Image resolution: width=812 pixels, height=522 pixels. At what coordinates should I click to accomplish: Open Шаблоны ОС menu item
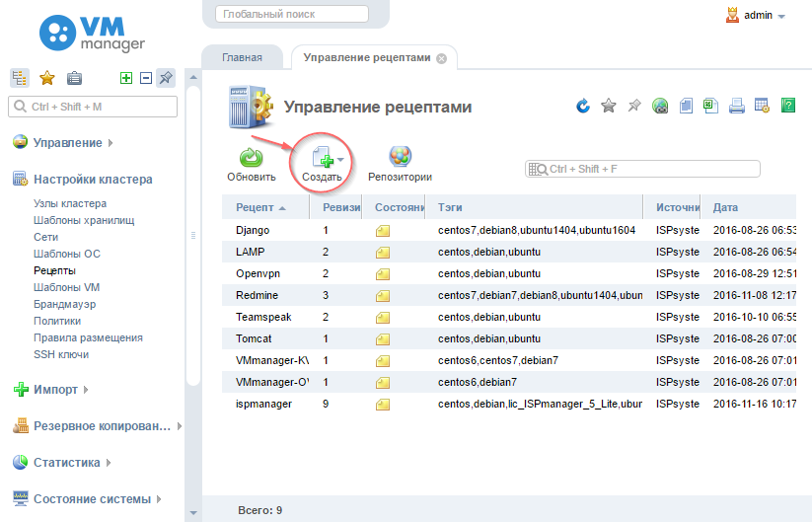tap(67, 254)
